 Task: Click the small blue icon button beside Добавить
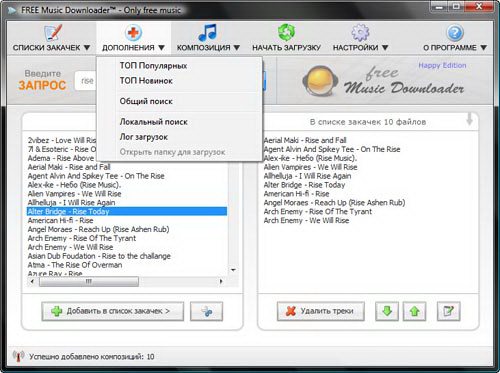click(x=207, y=311)
